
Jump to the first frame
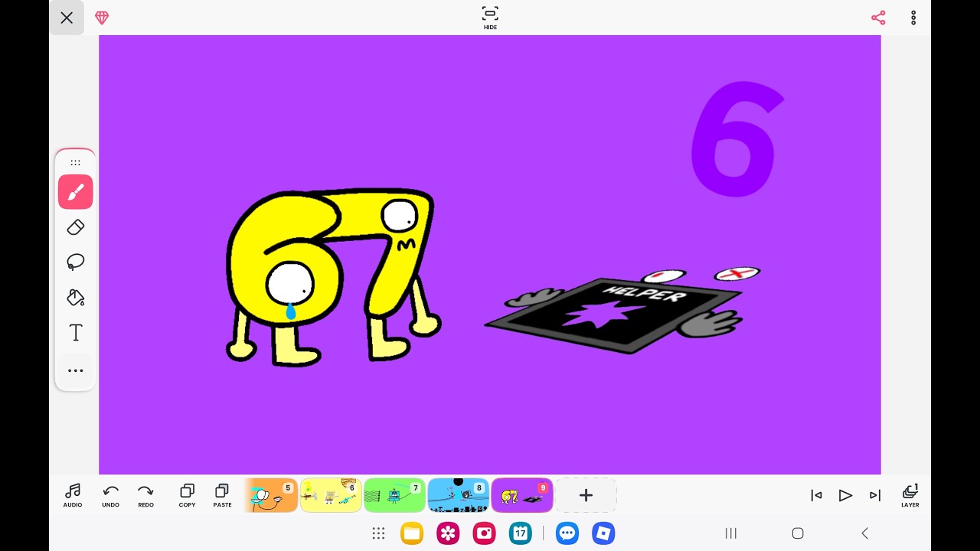pos(816,496)
